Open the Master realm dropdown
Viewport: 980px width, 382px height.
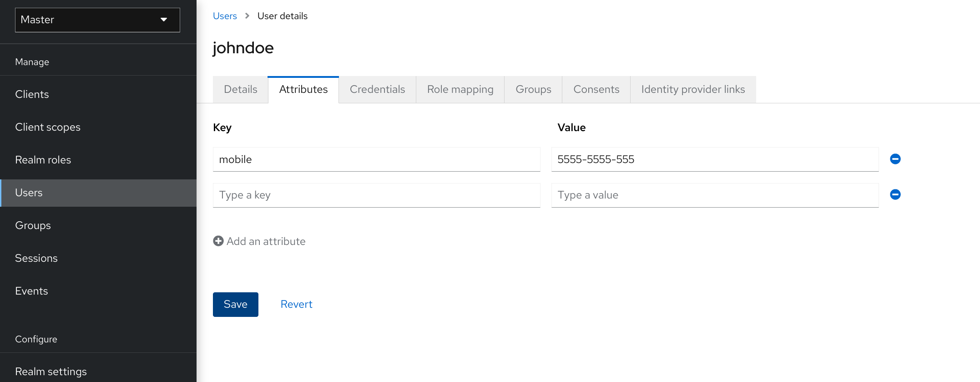pos(97,20)
